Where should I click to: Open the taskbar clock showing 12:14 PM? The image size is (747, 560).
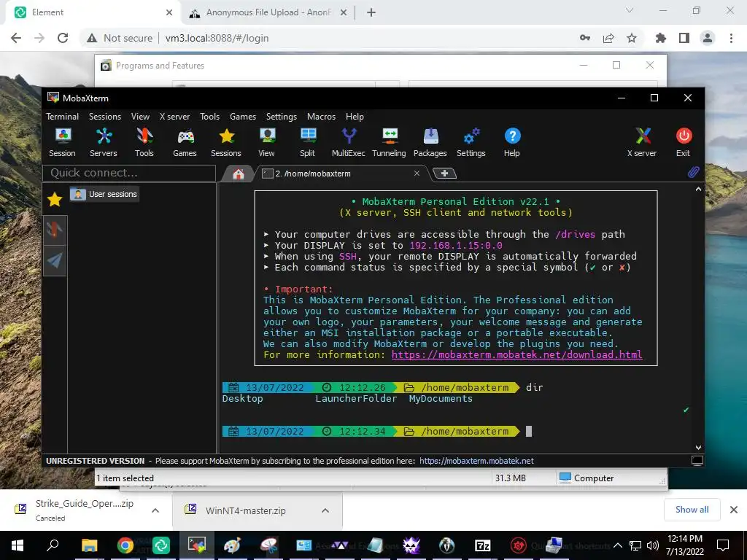(685, 545)
